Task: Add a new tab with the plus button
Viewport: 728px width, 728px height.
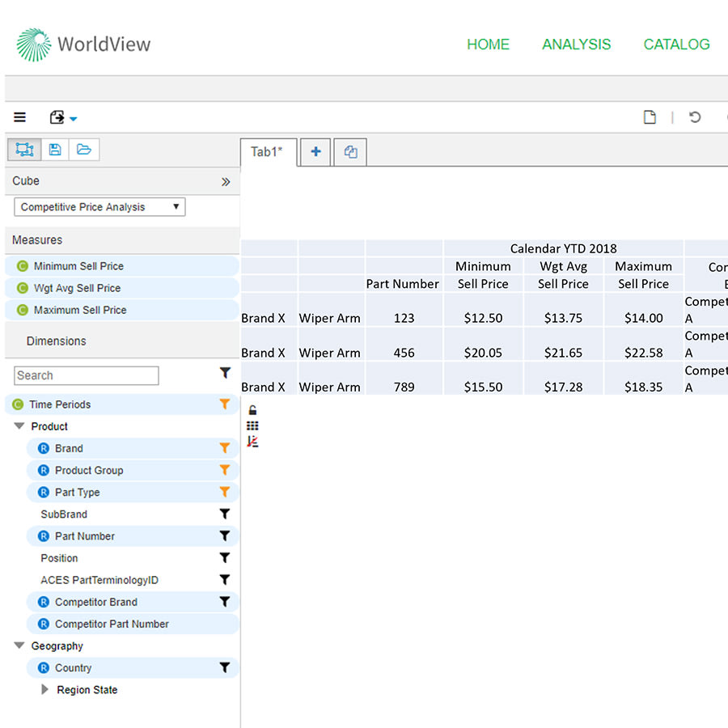Action: 315,152
